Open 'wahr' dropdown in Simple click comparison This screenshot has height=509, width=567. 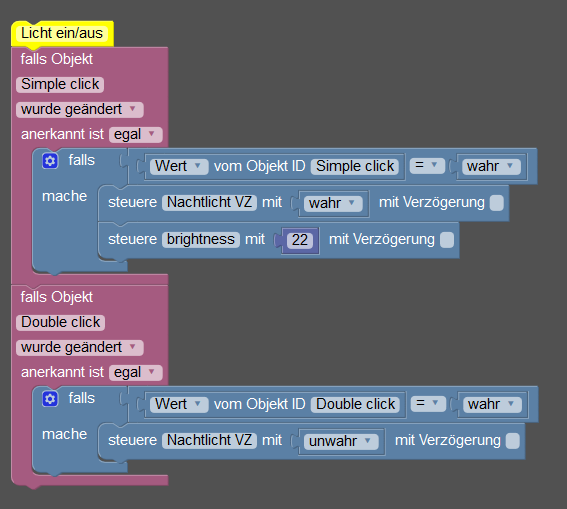tap(491, 167)
